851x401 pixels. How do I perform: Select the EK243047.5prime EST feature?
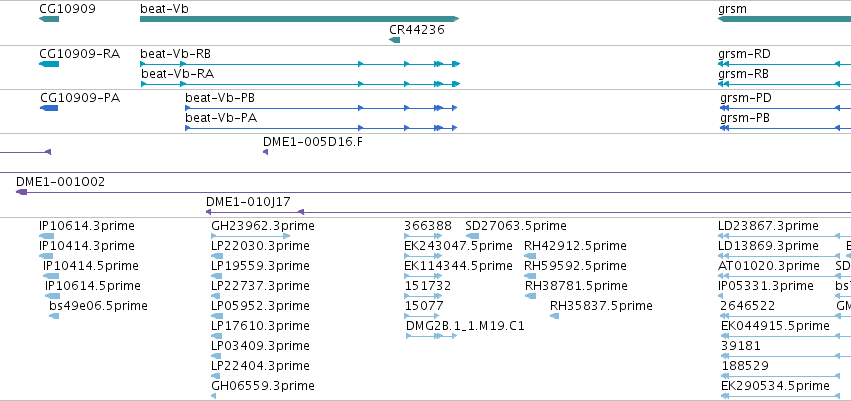[x=423, y=256]
